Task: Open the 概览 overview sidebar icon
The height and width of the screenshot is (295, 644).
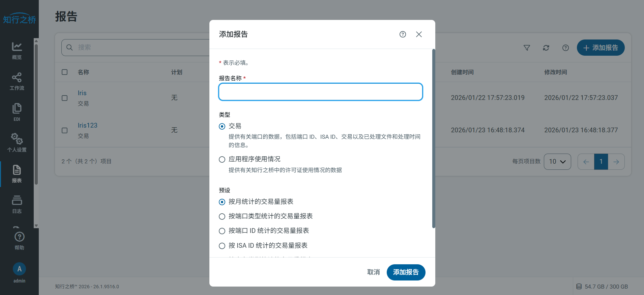Action: click(x=17, y=51)
